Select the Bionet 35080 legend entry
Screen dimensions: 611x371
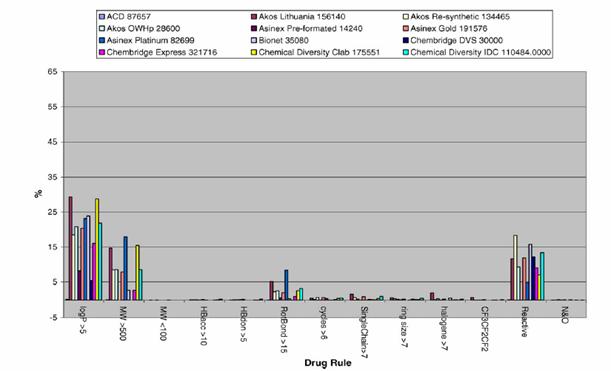(280, 41)
